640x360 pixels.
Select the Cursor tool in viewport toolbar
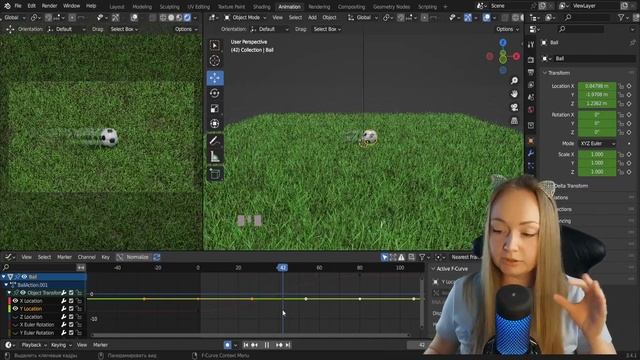(215, 61)
